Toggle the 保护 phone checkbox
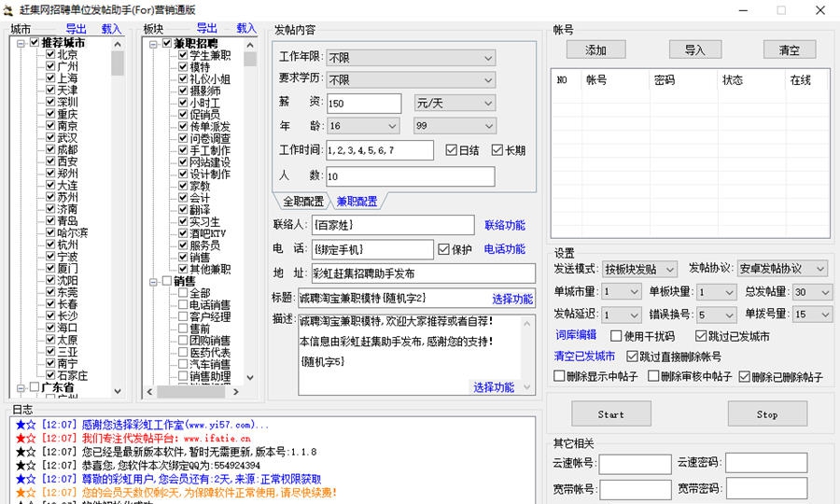 click(443, 249)
